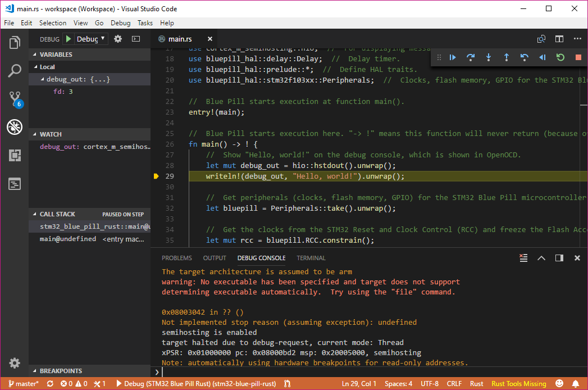Viewport: 588px width, 390px height.
Task: Open the Go menu
Action: tap(99, 23)
